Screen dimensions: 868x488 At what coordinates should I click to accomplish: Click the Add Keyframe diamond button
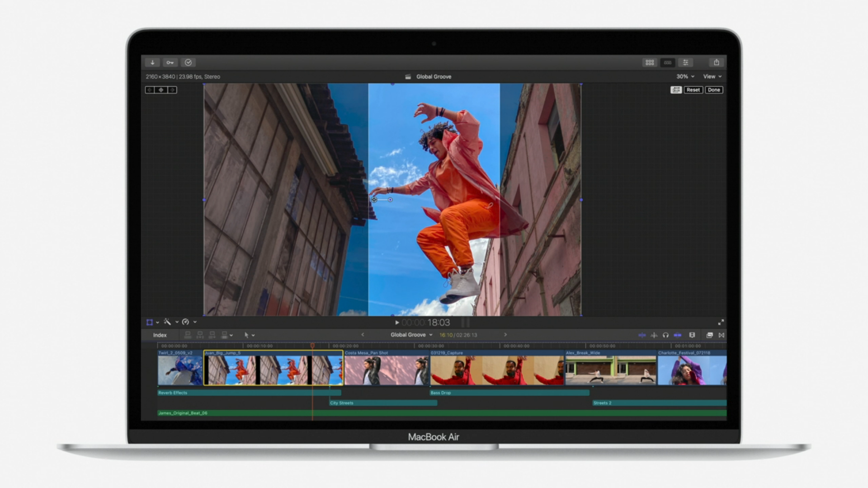[161, 90]
